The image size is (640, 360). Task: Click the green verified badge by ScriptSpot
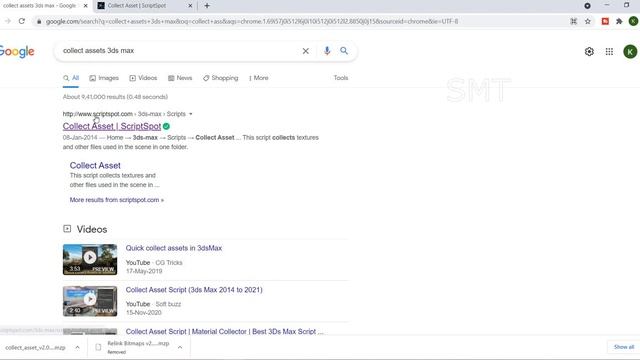pos(166,127)
